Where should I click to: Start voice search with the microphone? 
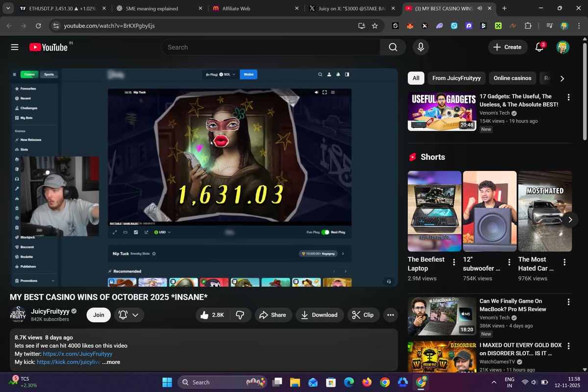pyautogui.click(x=420, y=47)
